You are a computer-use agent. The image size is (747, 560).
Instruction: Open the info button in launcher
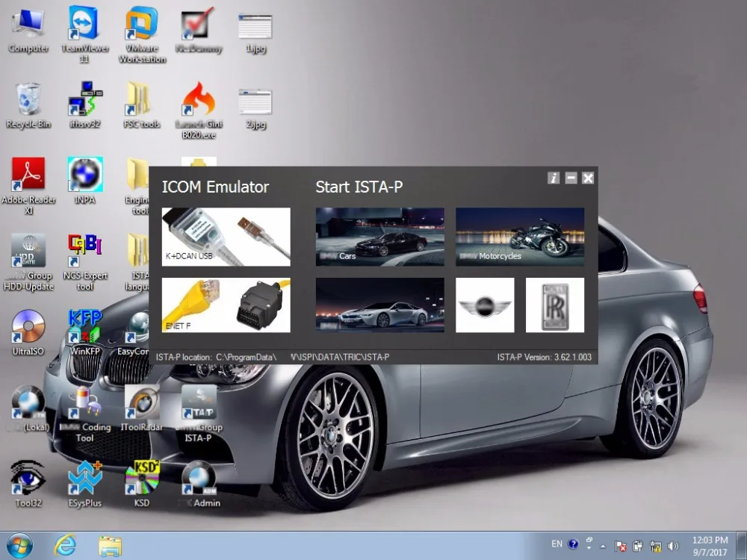(554, 178)
